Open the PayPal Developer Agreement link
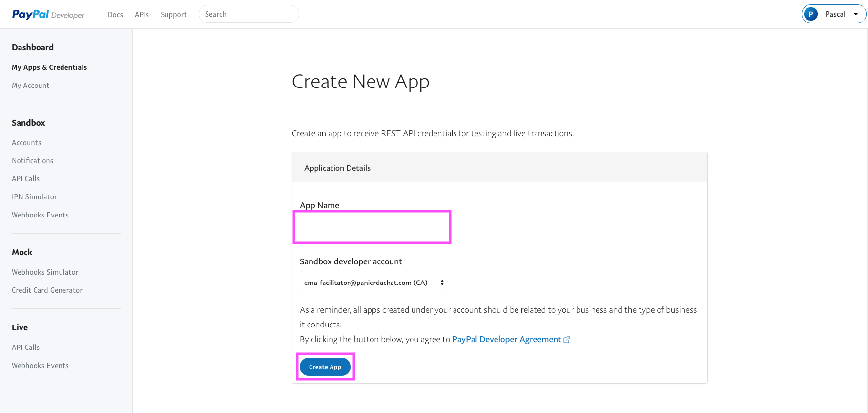Screen dimensions: 868x413 pyautogui.click(x=507, y=339)
